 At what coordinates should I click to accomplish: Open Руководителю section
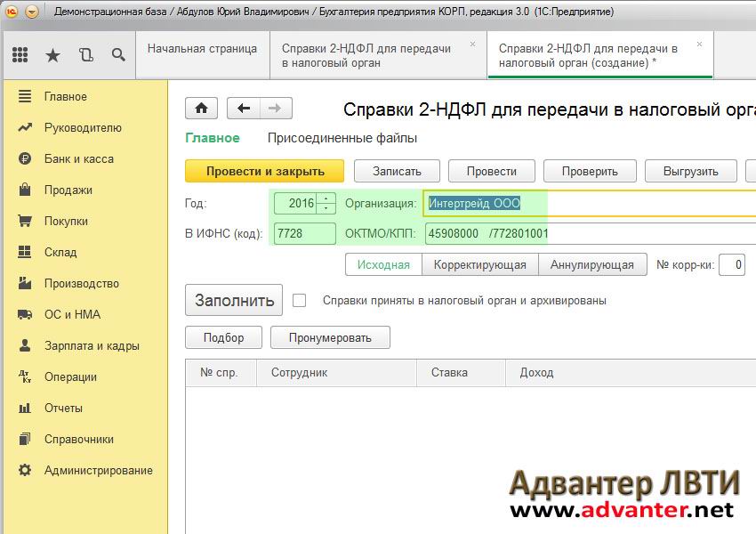tap(83, 128)
